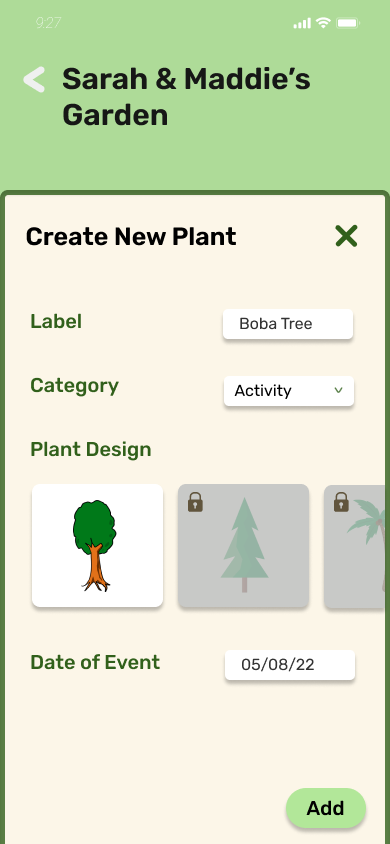Click the small chevron in Category field
Image resolution: width=390 pixels, height=844 pixels.
[338, 390]
